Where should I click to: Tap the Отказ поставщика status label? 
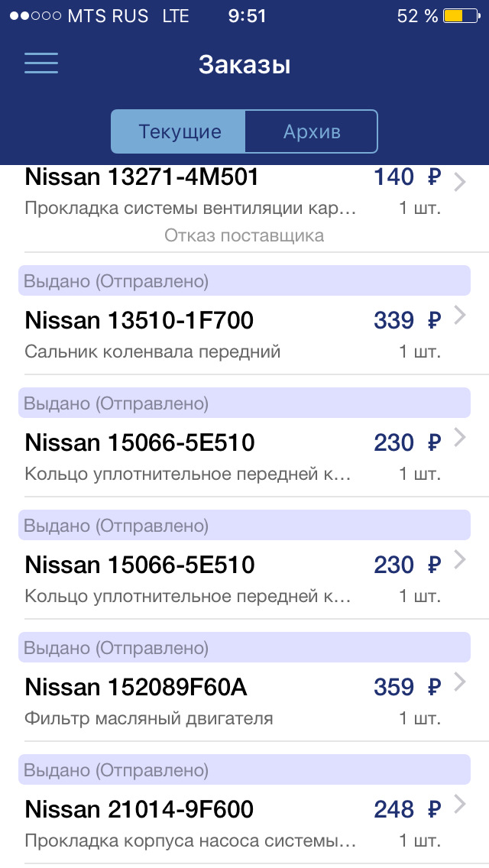tap(244, 235)
